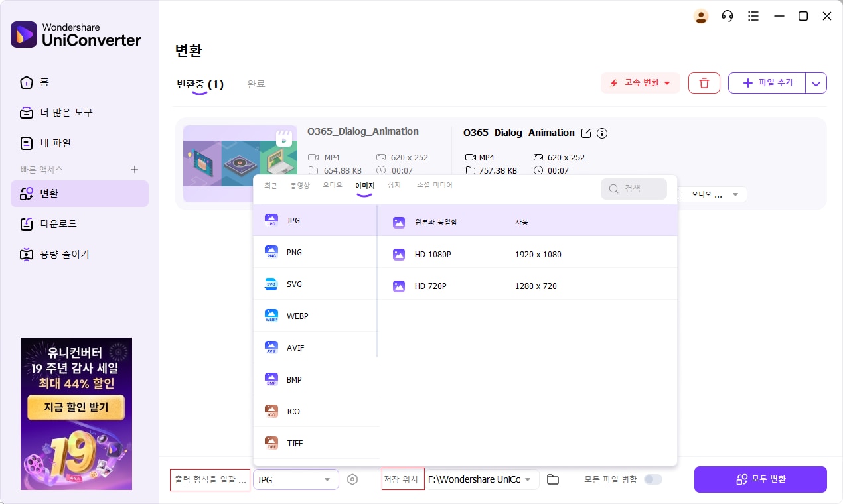Click the 파일 추가 button
Screen dimensions: 843x504
click(x=767, y=83)
